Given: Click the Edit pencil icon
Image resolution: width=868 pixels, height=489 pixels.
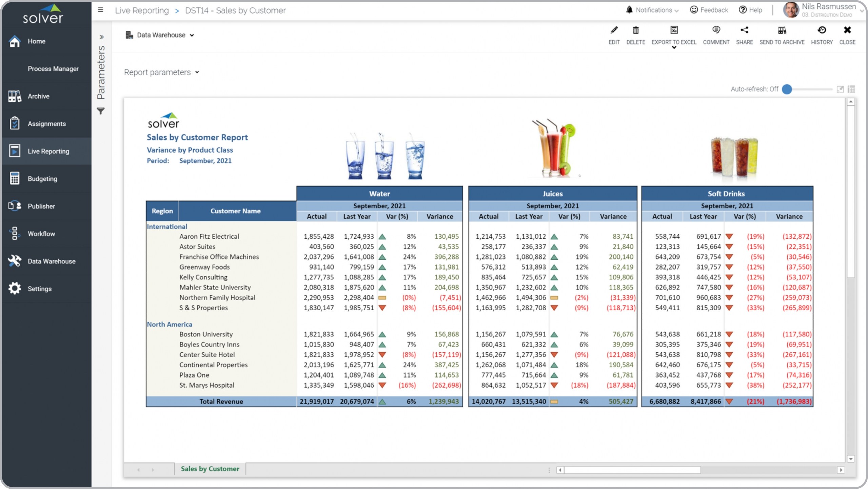Looking at the screenshot, I should tap(614, 31).
